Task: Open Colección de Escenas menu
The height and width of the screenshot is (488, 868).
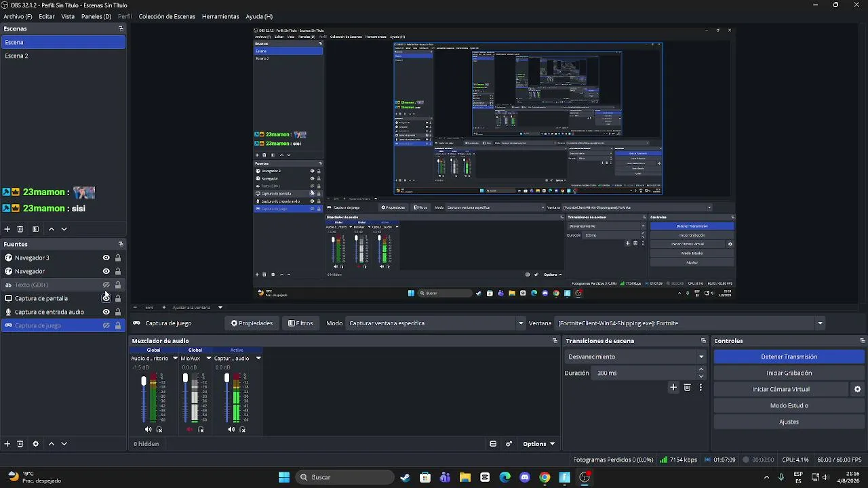Action: (x=167, y=16)
